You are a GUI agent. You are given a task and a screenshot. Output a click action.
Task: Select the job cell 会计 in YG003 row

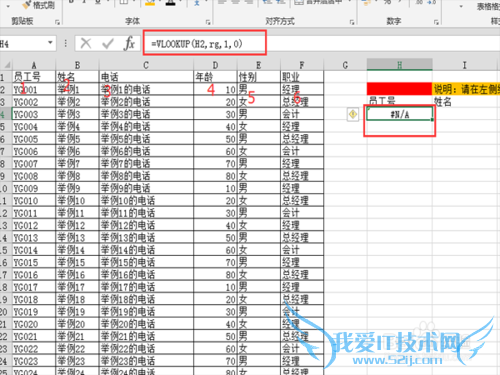[302, 114]
